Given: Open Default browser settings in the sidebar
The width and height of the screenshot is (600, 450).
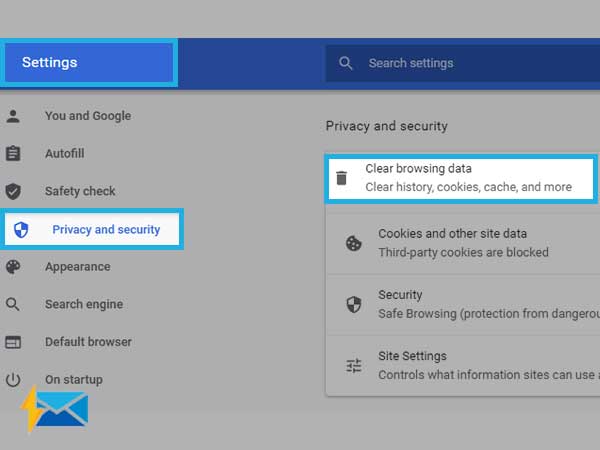Looking at the screenshot, I should [88, 342].
